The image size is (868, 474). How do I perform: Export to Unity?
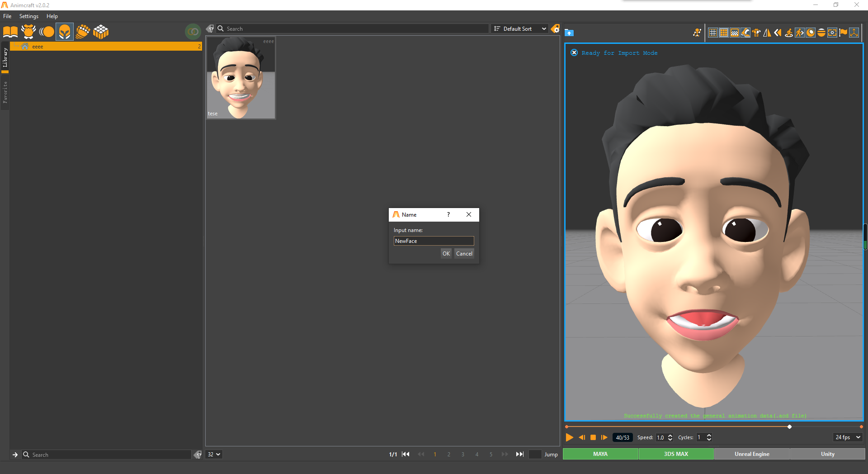point(828,454)
